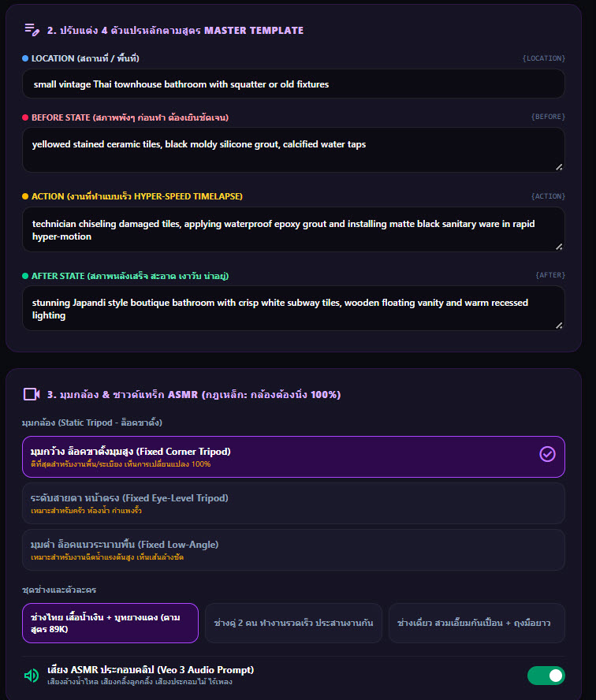Choose the Fixed Corner Tripod wide angle option
Screen dimensions: 596x700
coord(293,456)
